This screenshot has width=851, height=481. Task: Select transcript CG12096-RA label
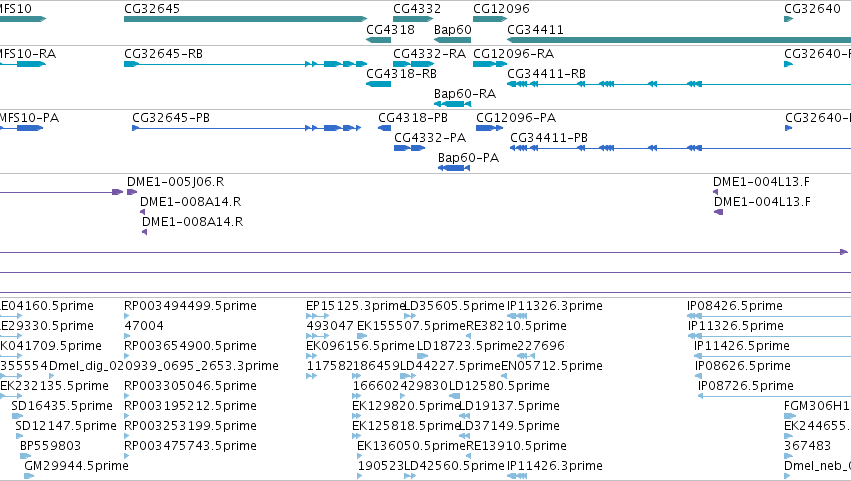pos(513,54)
